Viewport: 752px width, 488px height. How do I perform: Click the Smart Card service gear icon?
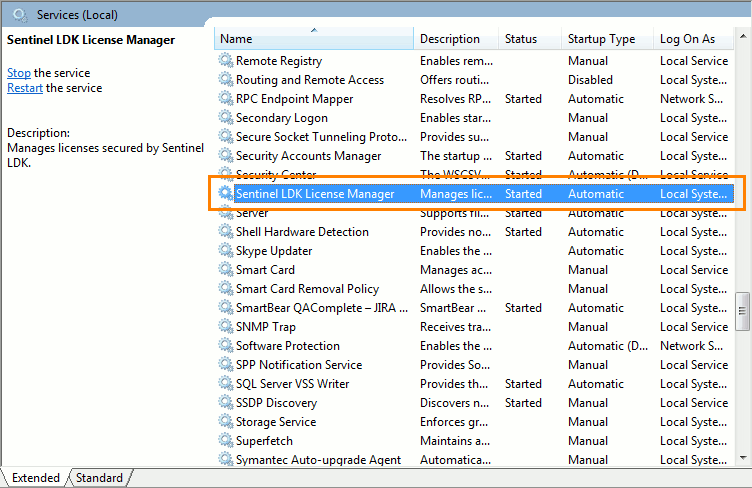pyautogui.click(x=226, y=270)
